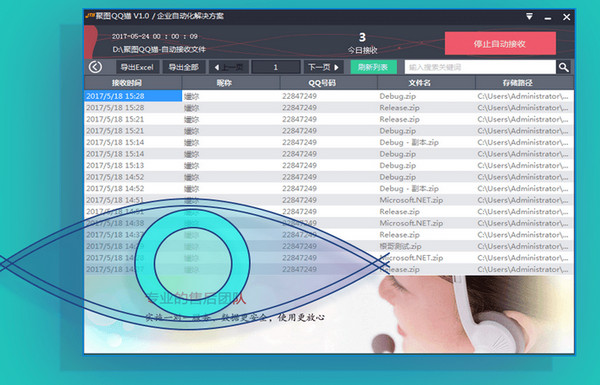Screen dimensions: 600x385
Task: Select Release.zip in the 14:37 row
Action: coord(399,235)
